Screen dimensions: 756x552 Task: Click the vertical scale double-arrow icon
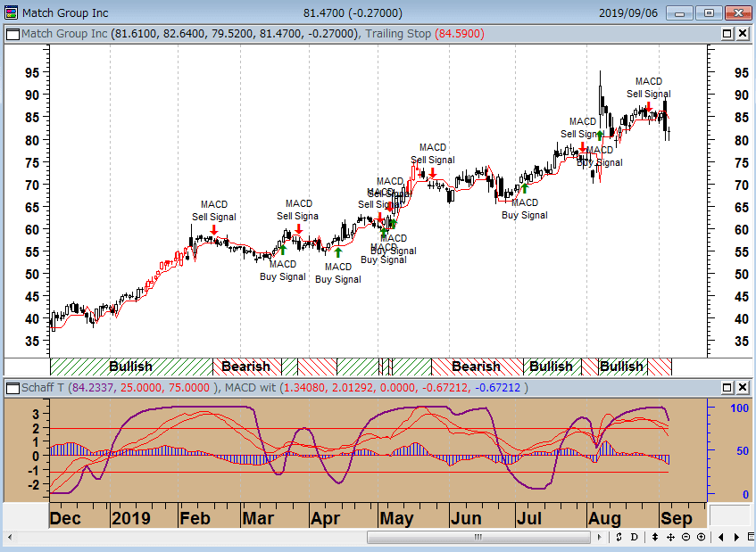pos(655,537)
